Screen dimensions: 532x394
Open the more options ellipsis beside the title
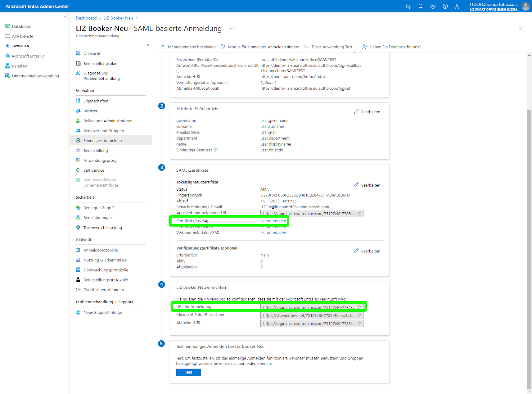click(x=232, y=29)
